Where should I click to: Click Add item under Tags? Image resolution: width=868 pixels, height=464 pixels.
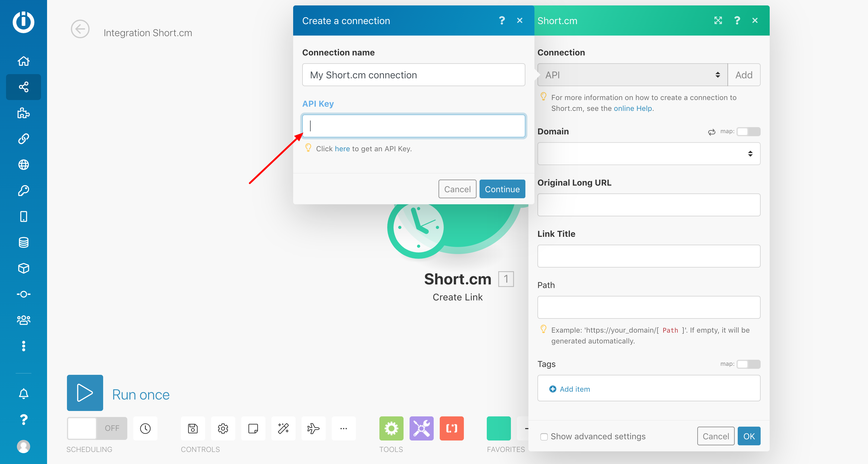[x=574, y=389]
